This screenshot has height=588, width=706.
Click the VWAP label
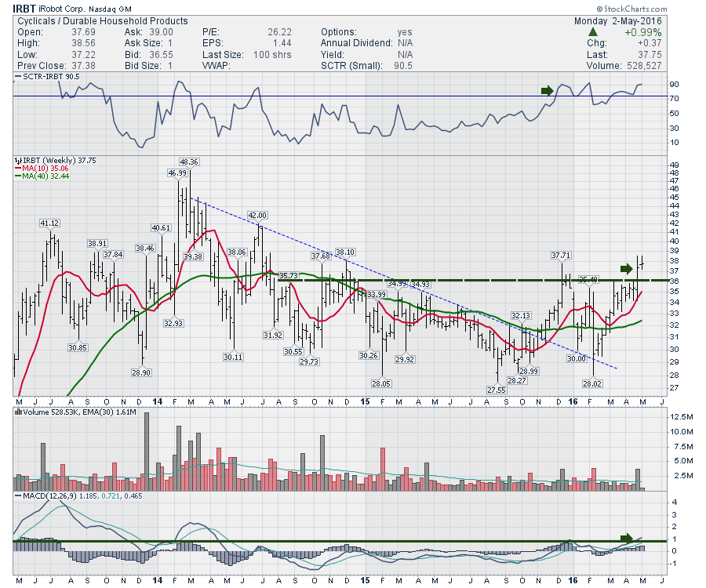click(217, 66)
